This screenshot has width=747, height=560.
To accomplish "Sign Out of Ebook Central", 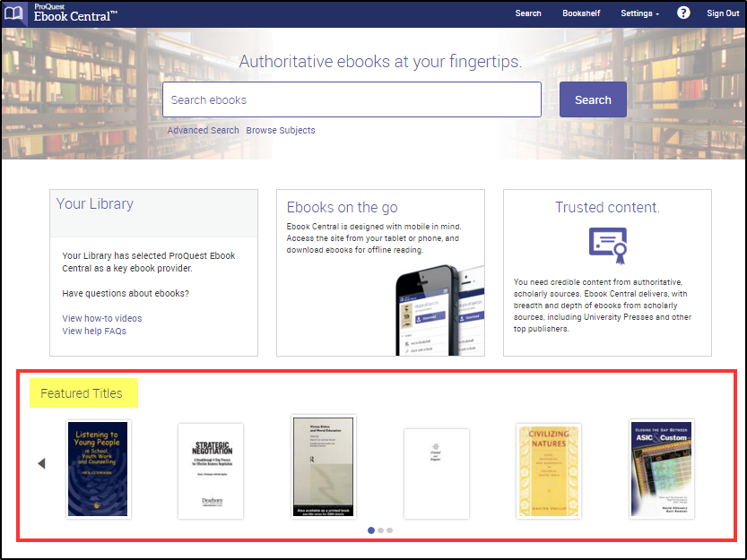I will [x=722, y=13].
